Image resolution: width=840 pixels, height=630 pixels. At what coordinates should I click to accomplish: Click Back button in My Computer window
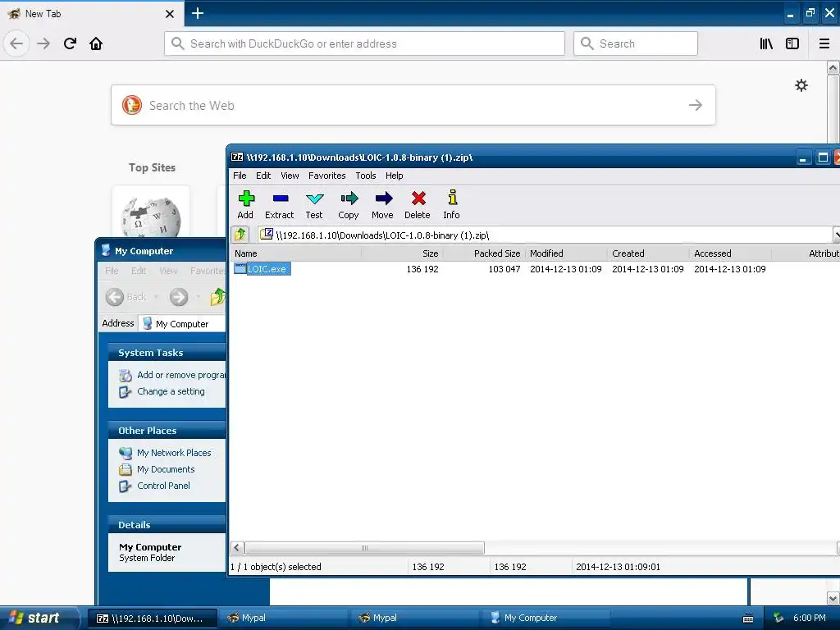(x=126, y=297)
